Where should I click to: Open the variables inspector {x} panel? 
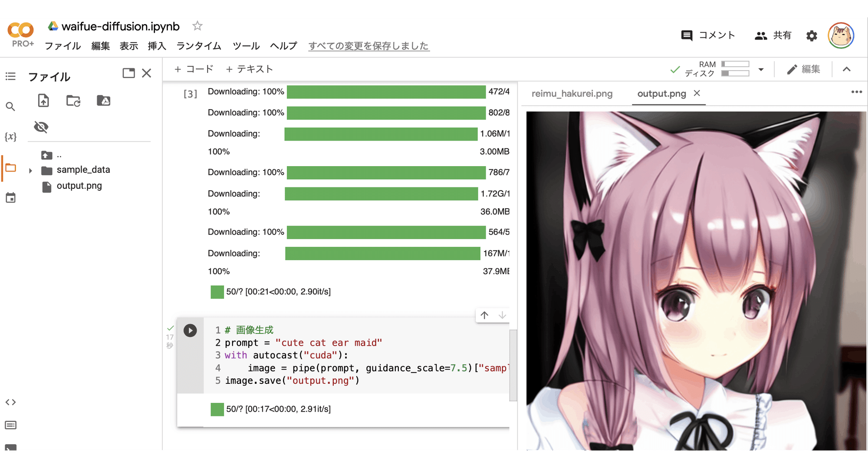pos(10,137)
